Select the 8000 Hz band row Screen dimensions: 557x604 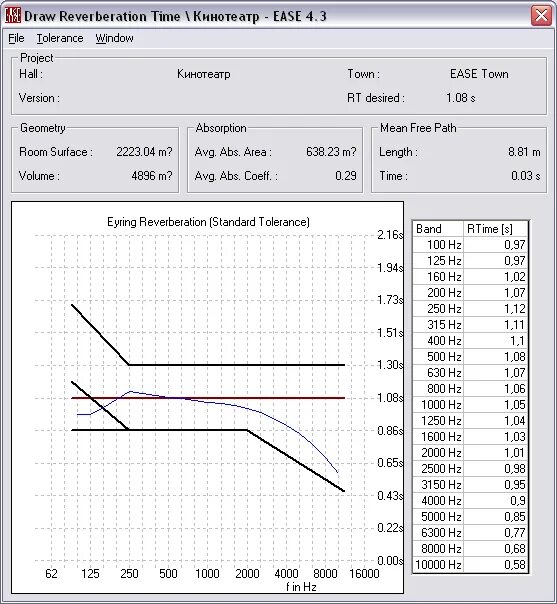pyautogui.click(x=470, y=549)
